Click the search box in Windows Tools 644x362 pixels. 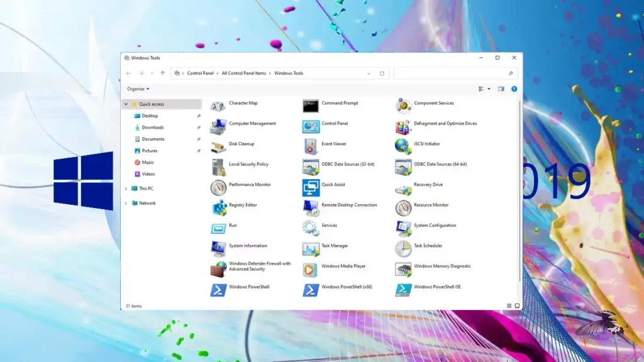click(x=455, y=74)
